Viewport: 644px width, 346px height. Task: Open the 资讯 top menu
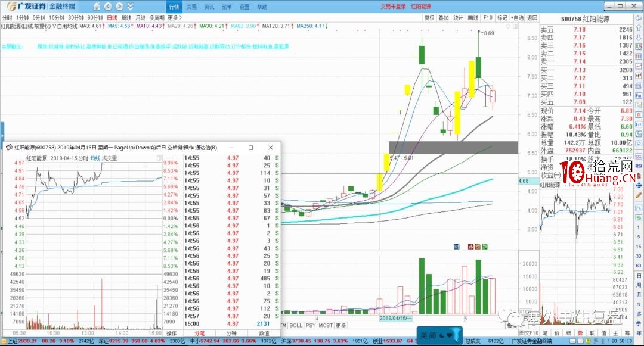point(209,7)
